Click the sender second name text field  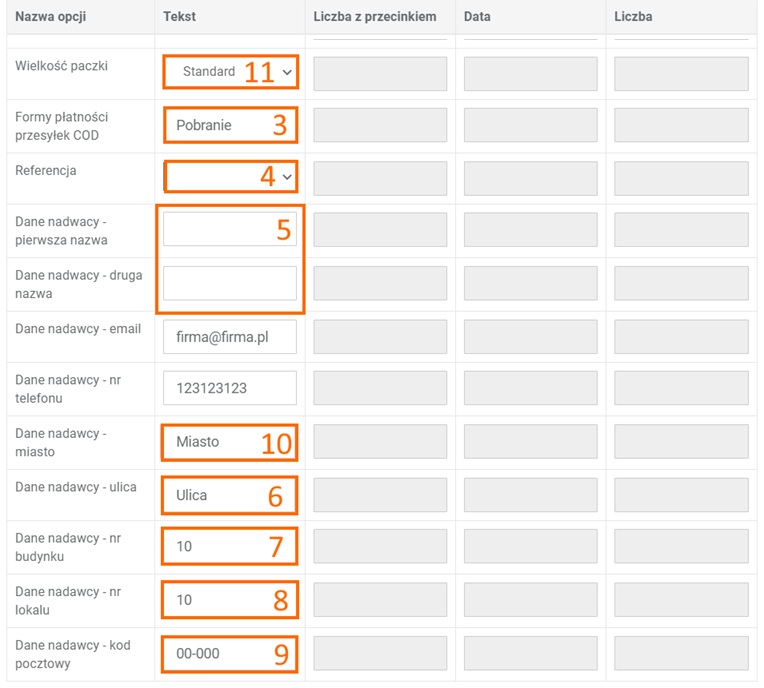230,283
